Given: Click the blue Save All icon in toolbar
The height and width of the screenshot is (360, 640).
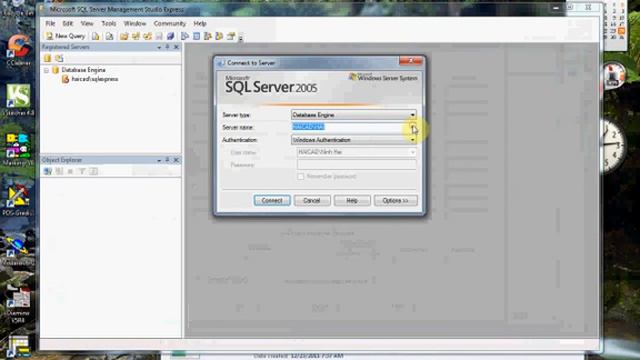Looking at the screenshot, I should (171, 36).
